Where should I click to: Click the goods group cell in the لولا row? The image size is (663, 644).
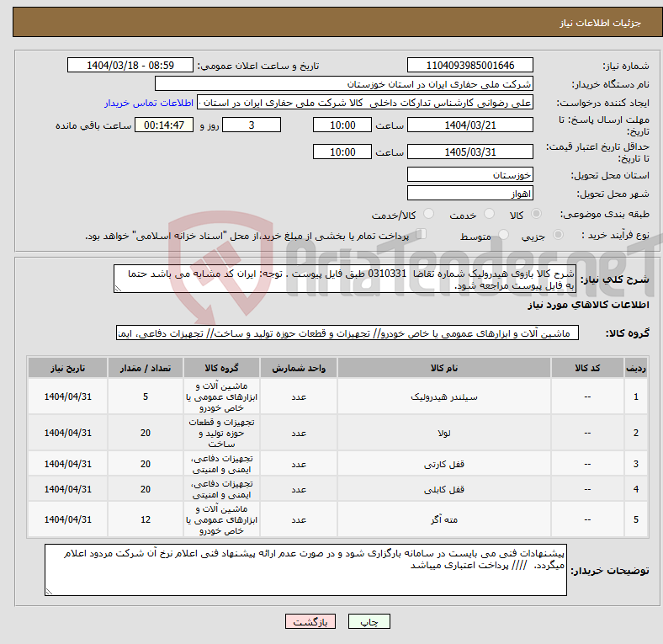point(221,434)
